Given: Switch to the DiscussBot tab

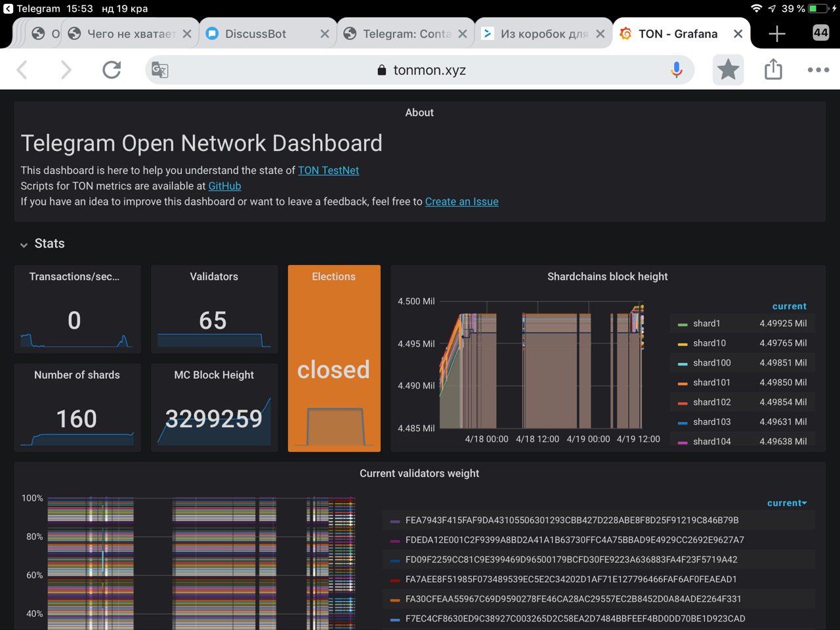Looking at the screenshot, I should click(255, 33).
